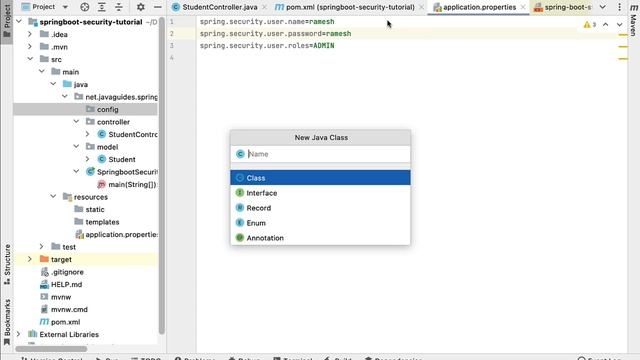
Task: Collapse springboot-security-tutorial root node
Action: point(19,22)
